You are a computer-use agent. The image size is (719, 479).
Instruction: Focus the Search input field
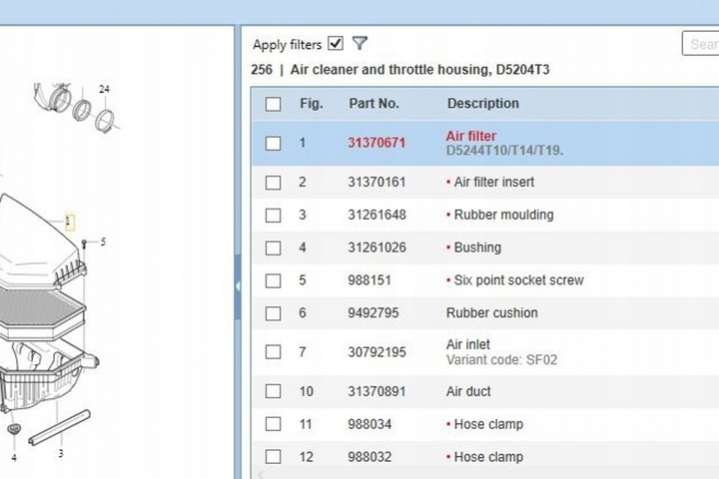coord(700,44)
